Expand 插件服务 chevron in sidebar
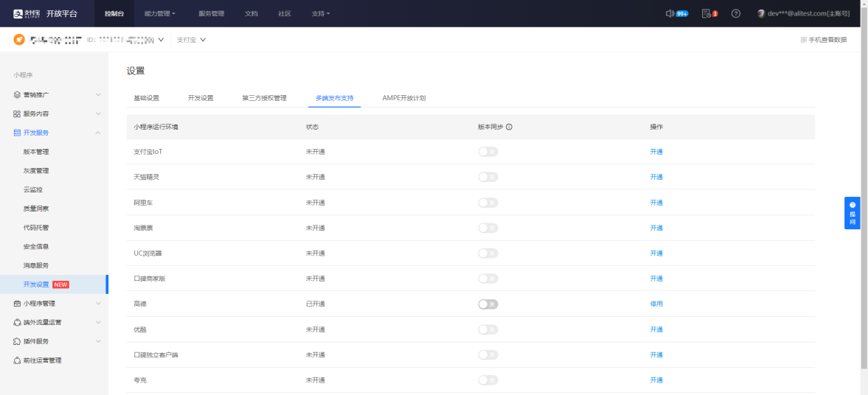 [x=98, y=341]
